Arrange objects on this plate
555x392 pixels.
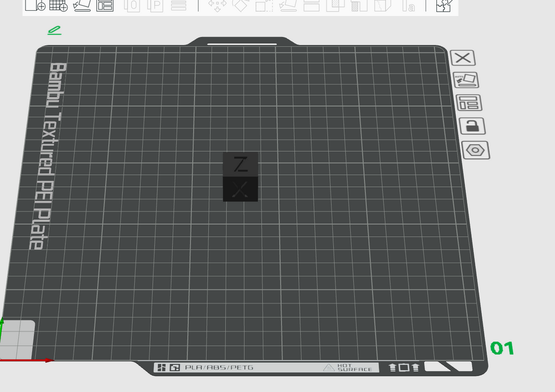tap(469, 103)
